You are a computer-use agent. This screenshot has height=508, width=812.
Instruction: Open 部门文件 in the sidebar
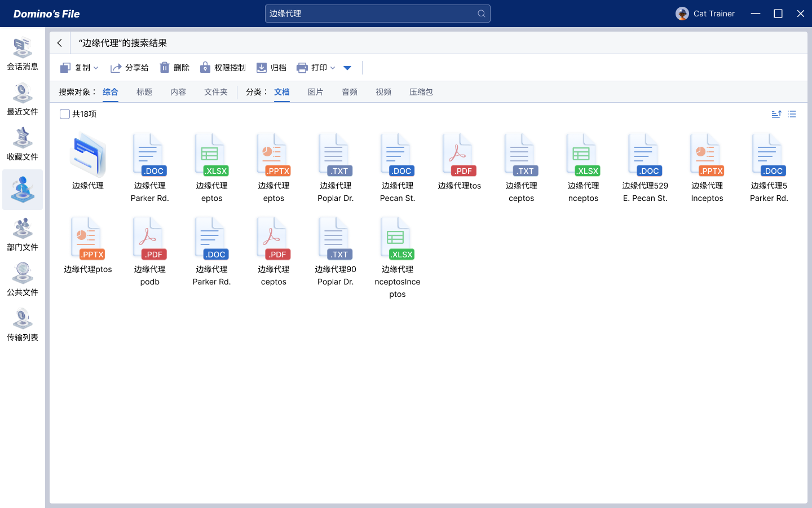coord(23,235)
